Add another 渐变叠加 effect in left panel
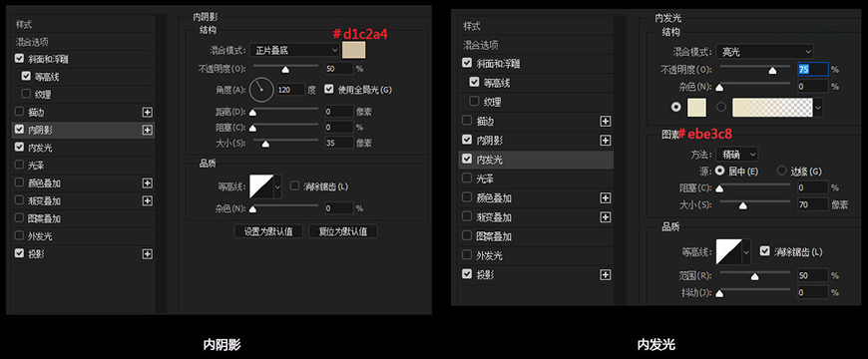The width and height of the screenshot is (868, 359). coord(148,200)
